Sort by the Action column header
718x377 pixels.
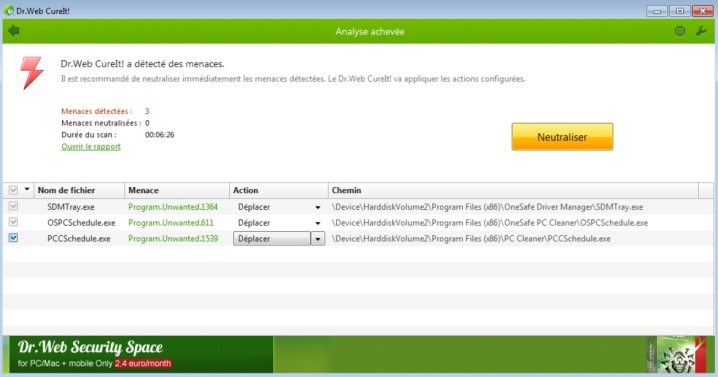click(278, 190)
